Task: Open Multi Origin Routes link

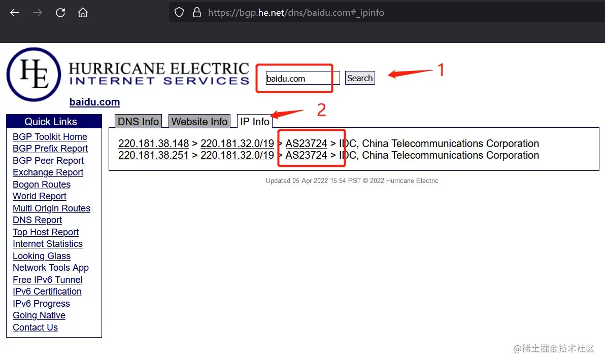Action: [x=51, y=208]
